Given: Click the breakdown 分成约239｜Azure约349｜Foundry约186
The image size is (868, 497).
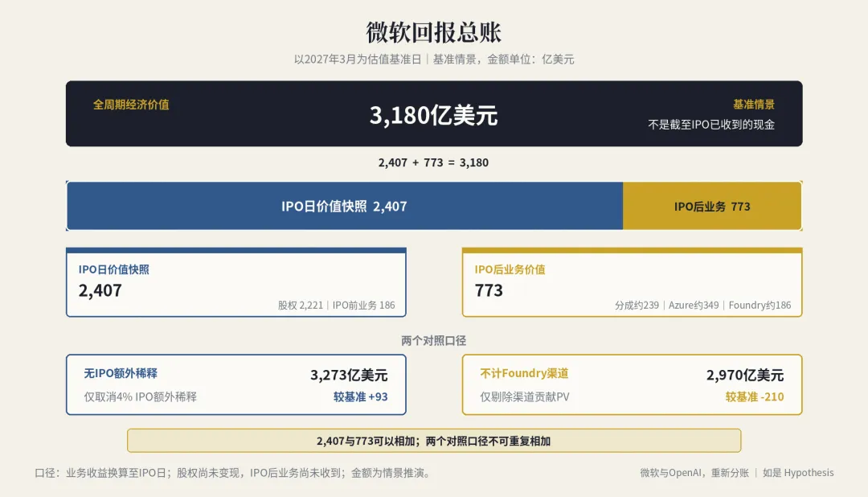Looking at the screenshot, I should coord(703,306).
